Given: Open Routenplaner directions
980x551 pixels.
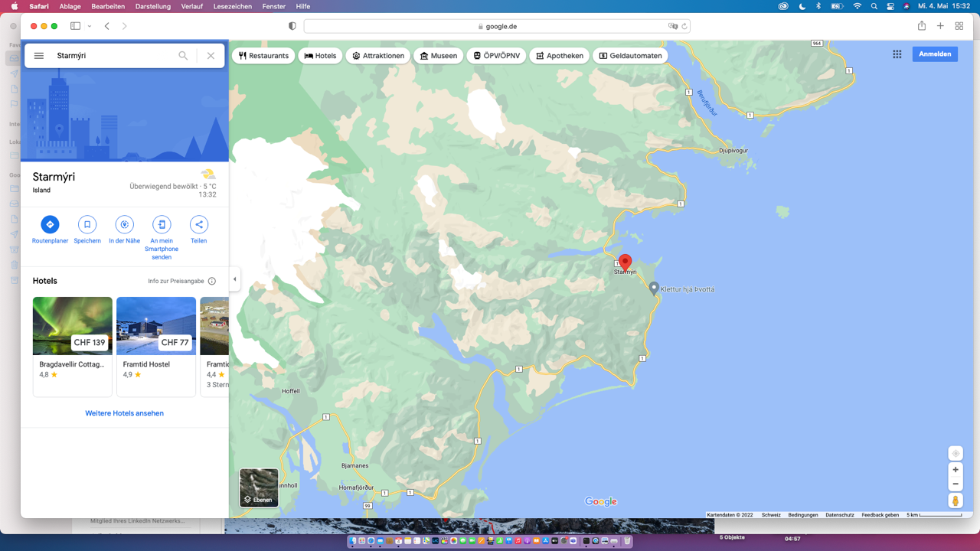Looking at the screenshot, I should 50,224.
